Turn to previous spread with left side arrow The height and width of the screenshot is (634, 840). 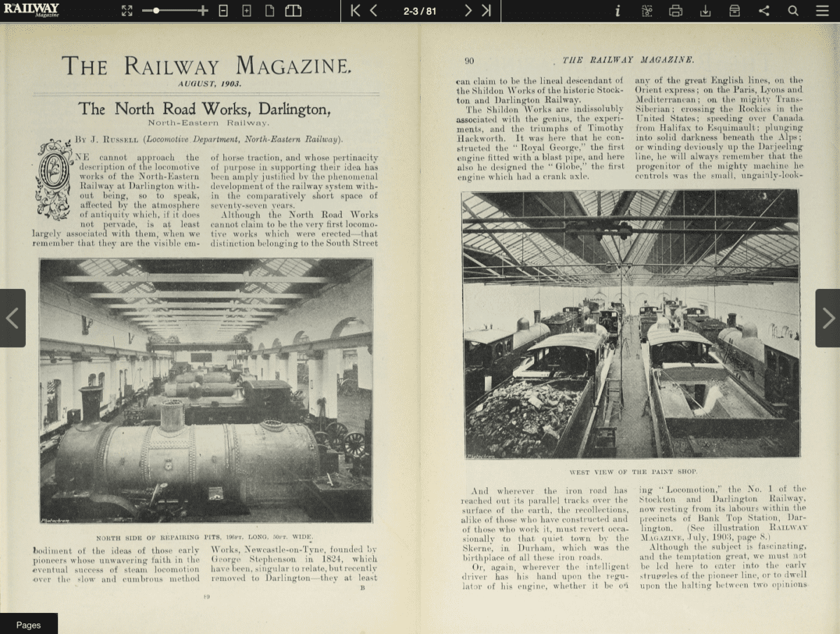(13, 318)
